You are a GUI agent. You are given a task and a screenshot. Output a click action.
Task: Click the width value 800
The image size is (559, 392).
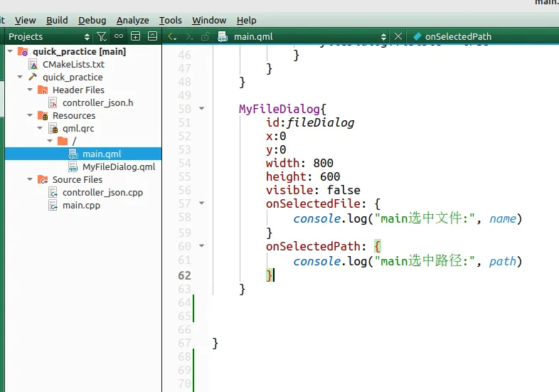click(323, 164)
